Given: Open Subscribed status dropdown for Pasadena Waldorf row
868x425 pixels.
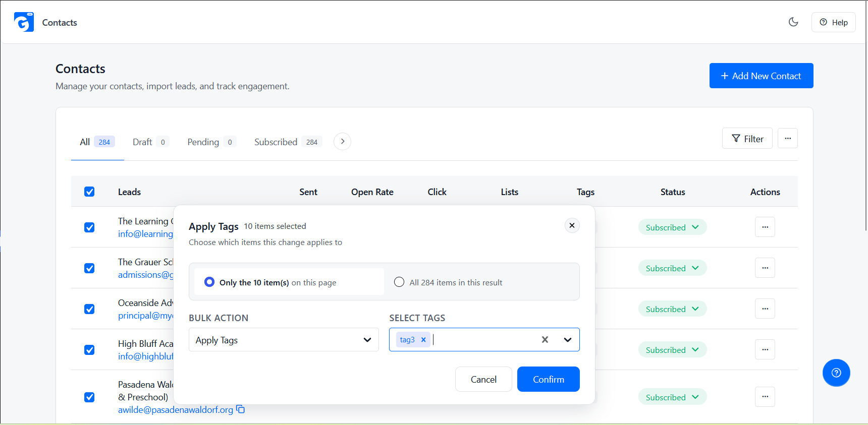Looking at the screenshot, I should 673,397.
